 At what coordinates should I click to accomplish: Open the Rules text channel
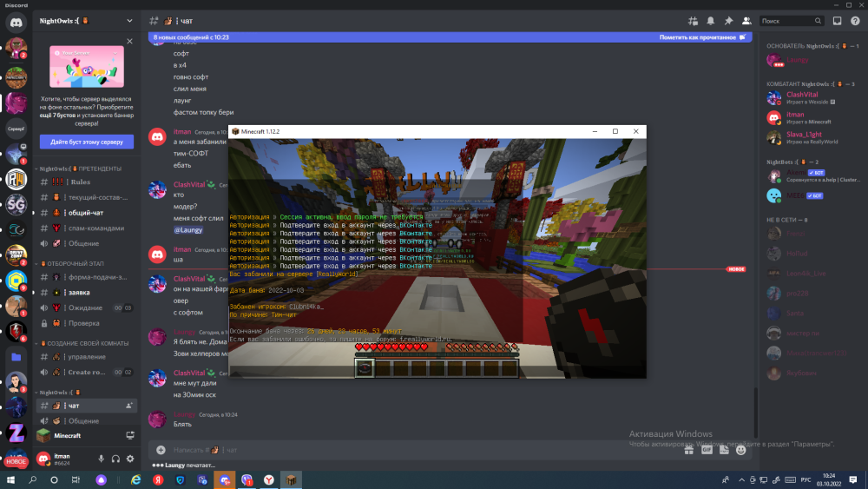86,182
